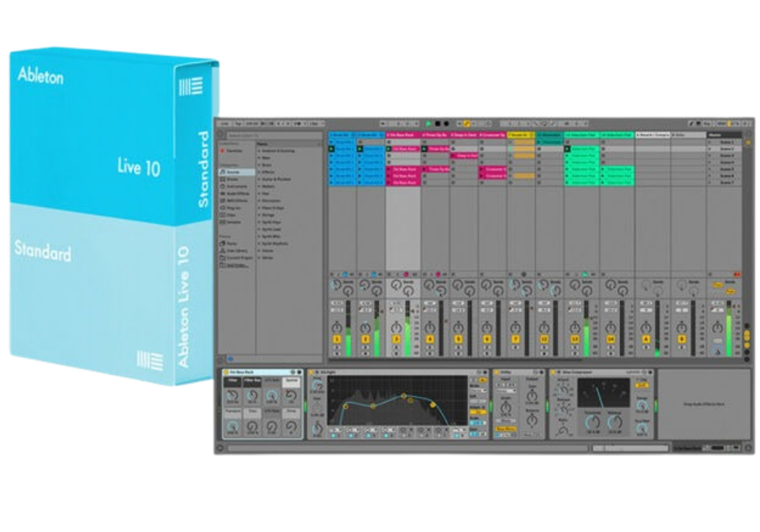Mute track 4 using its yellow activator
Viewport: 760px width, 532px height.
tap(430, 338)
